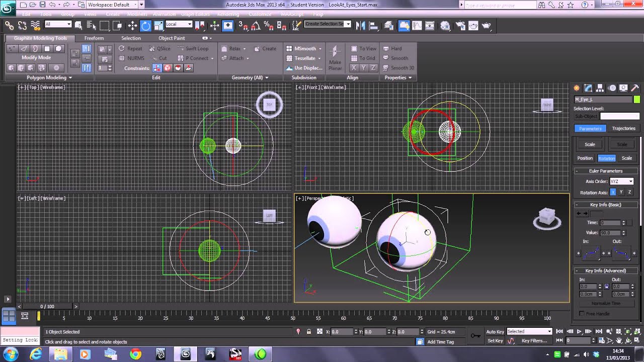The image size is (644, 362).
Task: Open the Utilities command panel
Action: point(635,88)
